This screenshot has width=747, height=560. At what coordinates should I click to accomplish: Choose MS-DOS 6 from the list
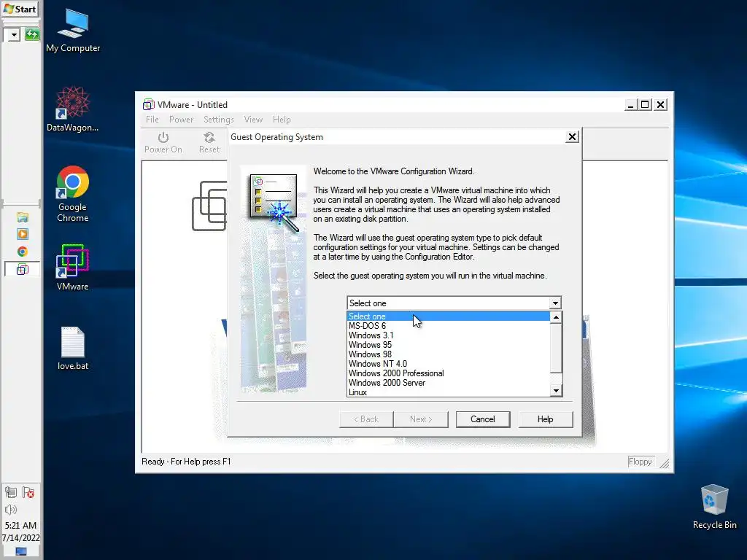(x=449, y=326)
